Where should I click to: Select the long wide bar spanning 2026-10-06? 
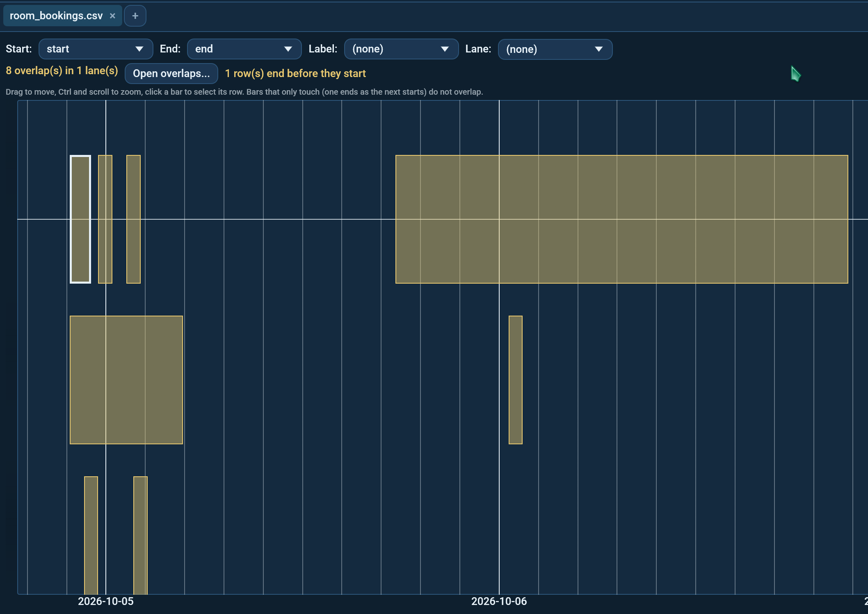(621, 219)
